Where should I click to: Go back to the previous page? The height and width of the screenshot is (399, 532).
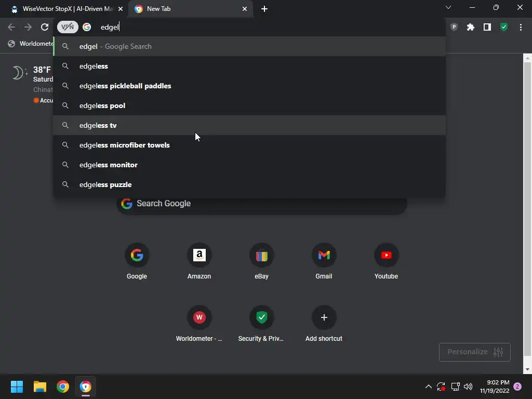[11, 27]
